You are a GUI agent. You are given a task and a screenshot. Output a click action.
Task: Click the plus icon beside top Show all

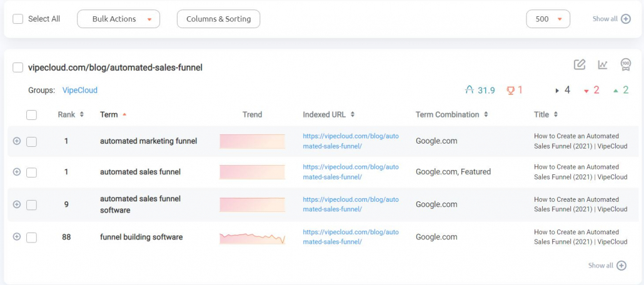click(625, 19)
